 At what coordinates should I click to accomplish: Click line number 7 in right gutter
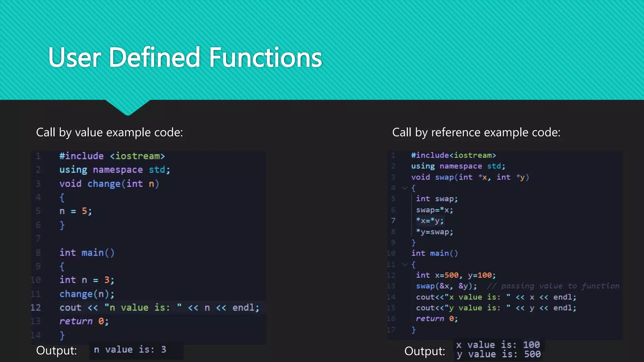coord(393,221)
